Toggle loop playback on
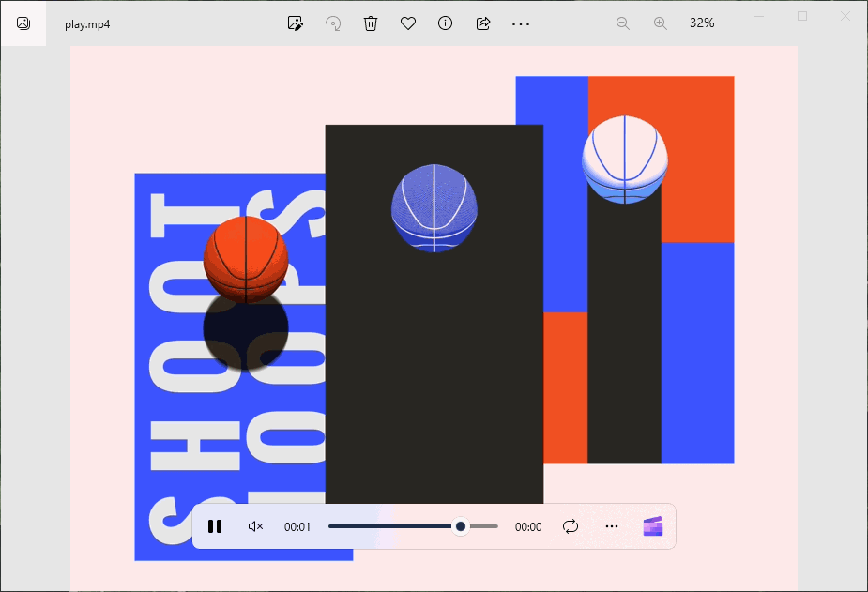Image resolution: width=868 pixels, height=592 pixels. click(571, 526)
